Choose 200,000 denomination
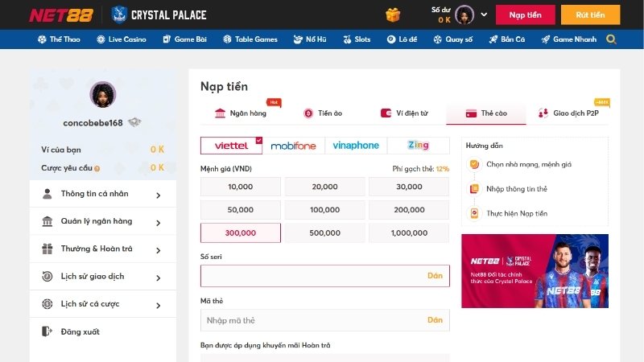 pos(409,210)
